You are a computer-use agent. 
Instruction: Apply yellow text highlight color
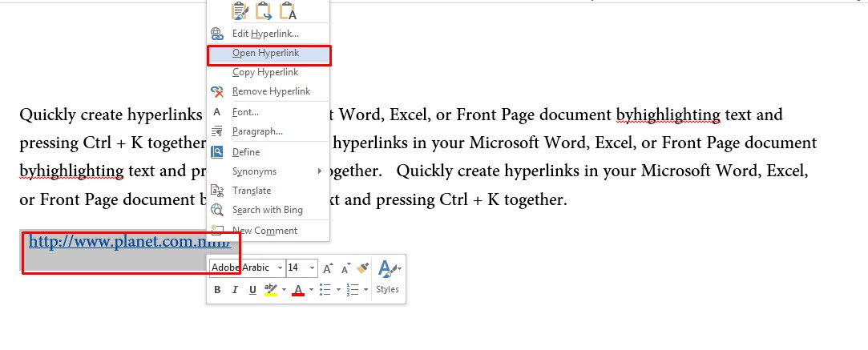pyautogui.click(x=270, y=290)
